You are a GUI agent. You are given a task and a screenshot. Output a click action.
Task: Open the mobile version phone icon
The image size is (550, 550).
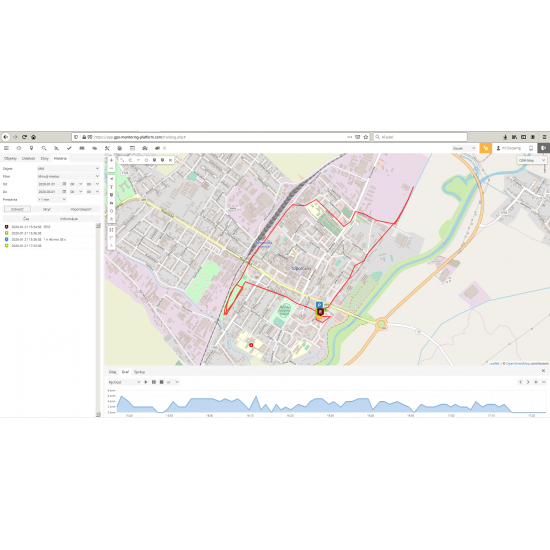click(531, 148)
